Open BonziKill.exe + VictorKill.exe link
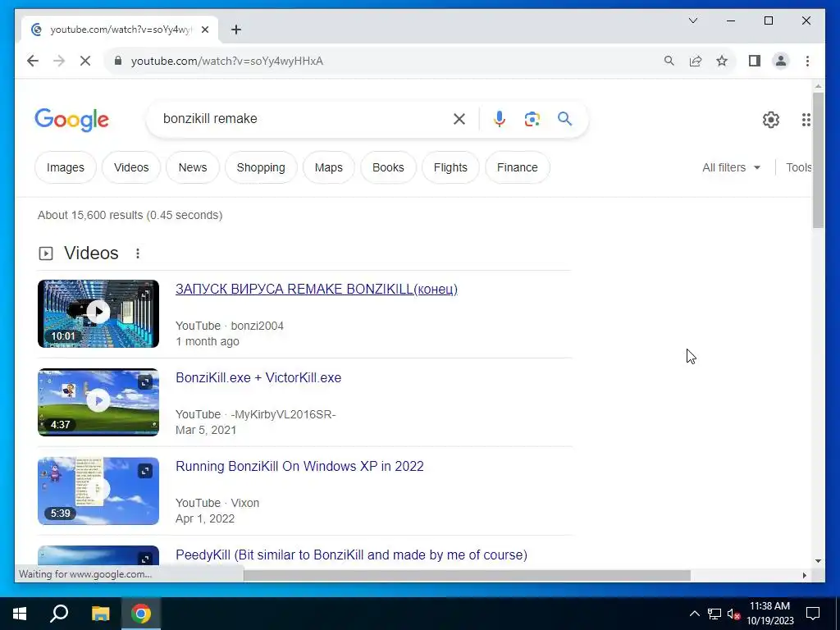This screenshot has width=840, height=630. 258,377
